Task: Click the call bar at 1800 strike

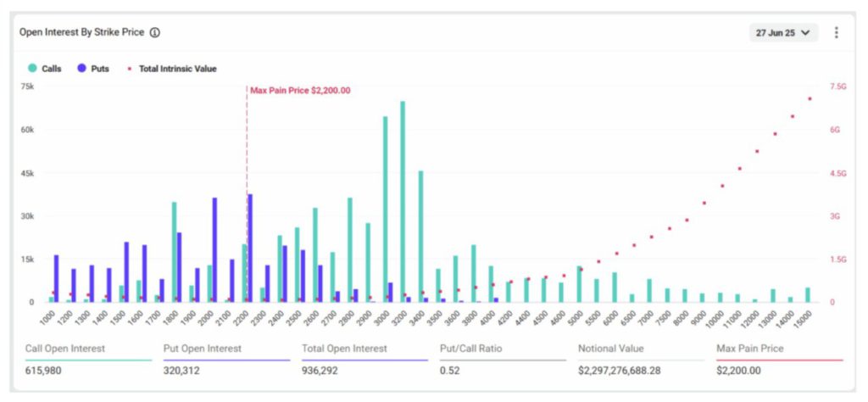Action: click(x=174, y=253)
